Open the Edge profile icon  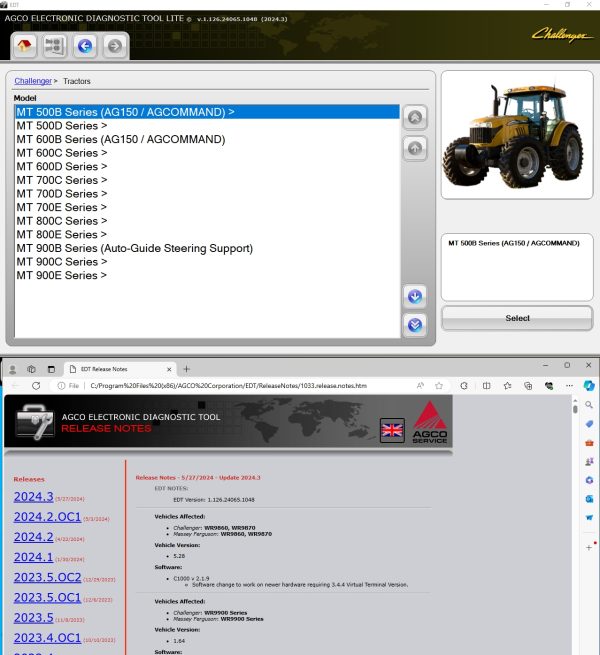(13, 369)
